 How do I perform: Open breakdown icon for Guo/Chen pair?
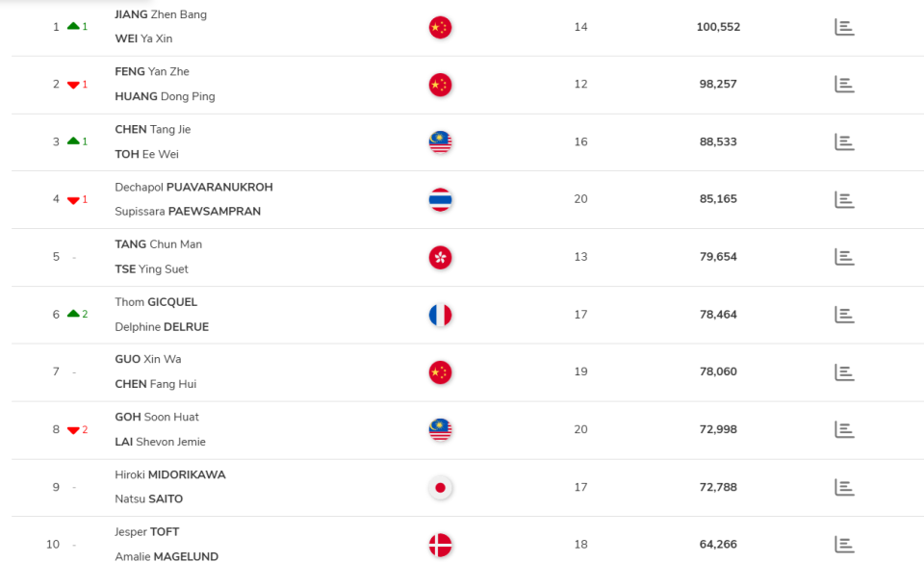tap(844, 372)
